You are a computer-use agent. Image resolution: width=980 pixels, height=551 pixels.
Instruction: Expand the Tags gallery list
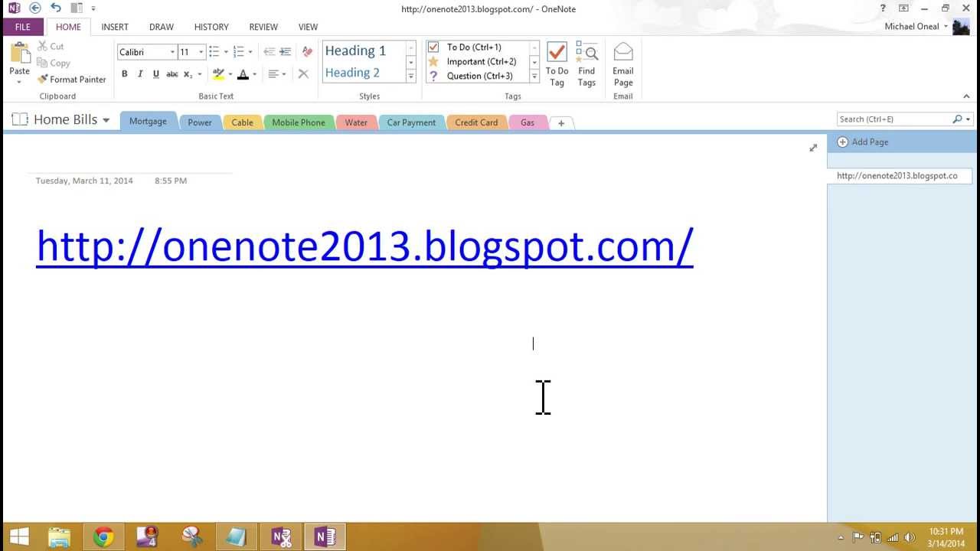coord(534,77)
